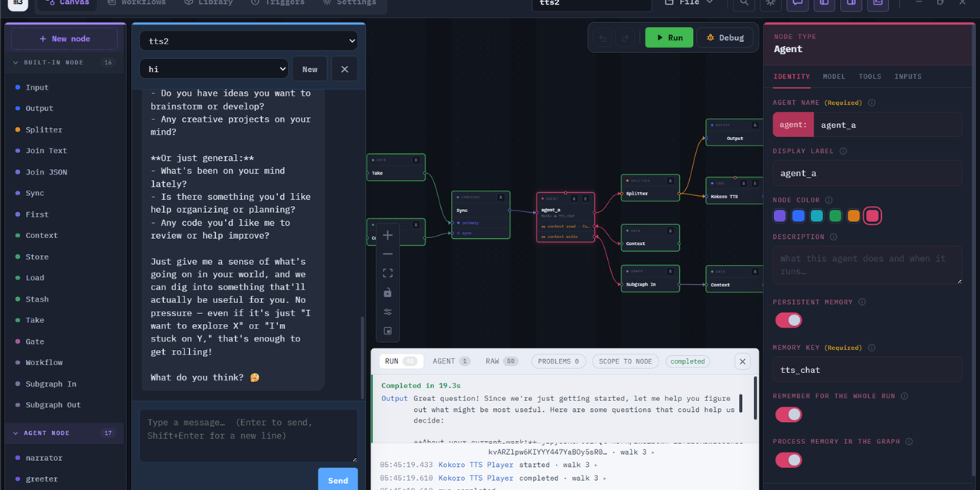Open the hi conversation dropdown
The image size is (980, 490).
coord(214,69)
